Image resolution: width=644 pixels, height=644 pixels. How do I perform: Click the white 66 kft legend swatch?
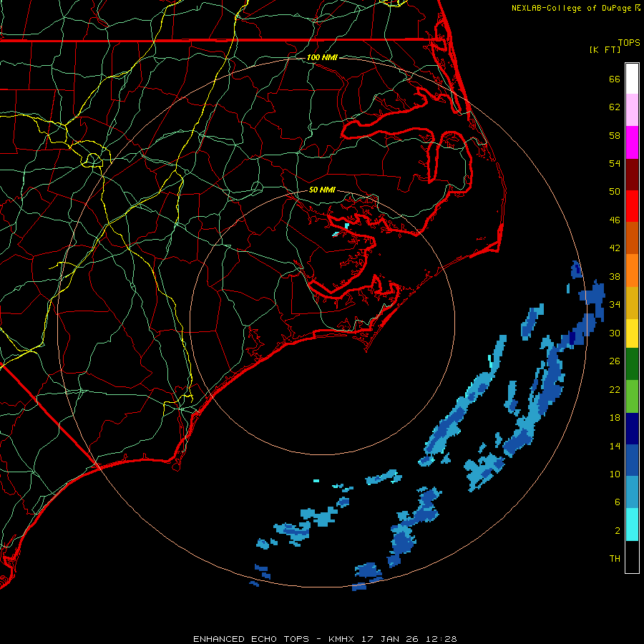(632, 79)
